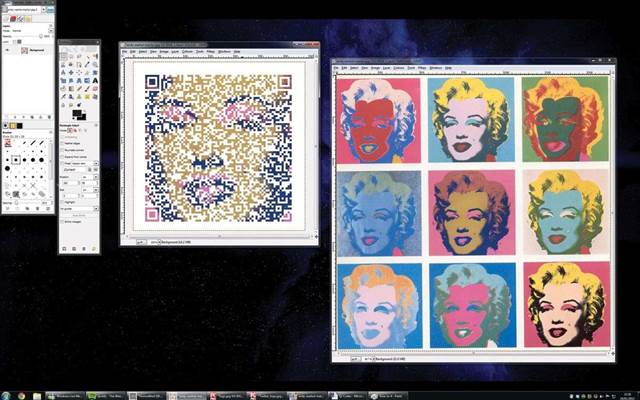Image resolution: width=640 pixels, height=400 pixels.
Task: Select the Paths tool
Action: [x=79, y=64]
